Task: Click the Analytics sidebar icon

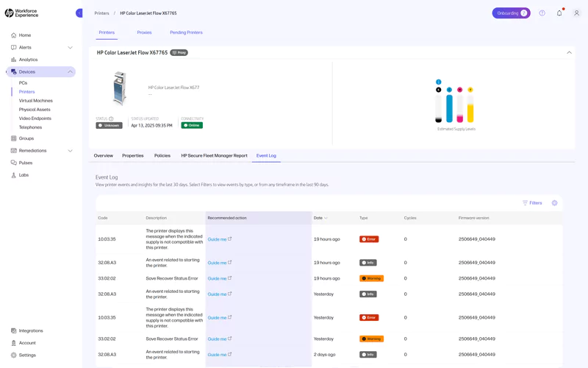Action: [x=13, y=60]
